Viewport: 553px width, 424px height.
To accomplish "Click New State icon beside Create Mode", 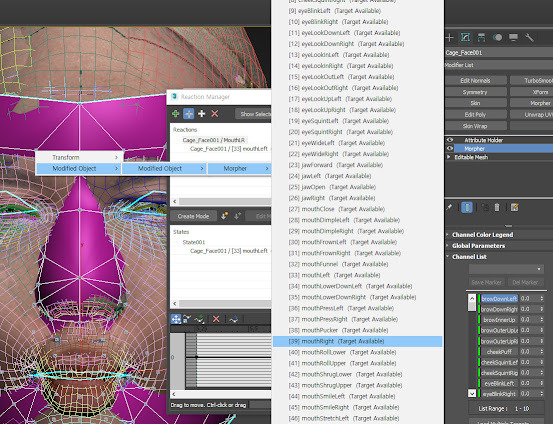I will click(x=225, y=216).
